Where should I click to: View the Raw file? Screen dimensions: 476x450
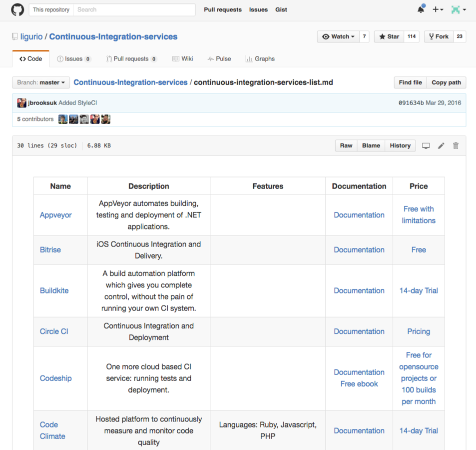(x=346, y=145)
